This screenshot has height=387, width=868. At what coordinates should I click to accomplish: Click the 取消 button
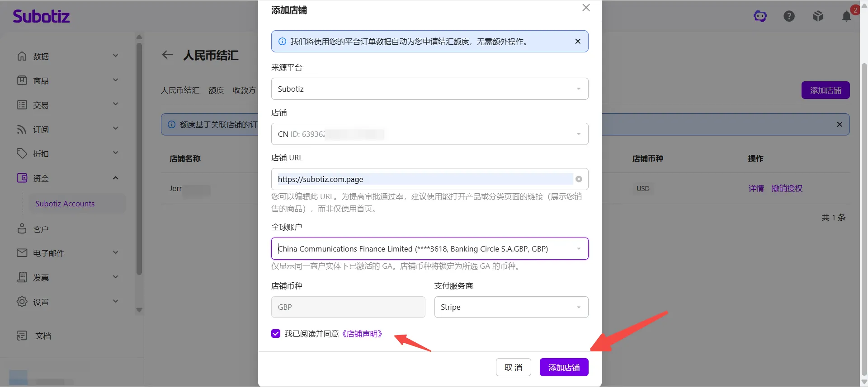(x=514, y=368)
